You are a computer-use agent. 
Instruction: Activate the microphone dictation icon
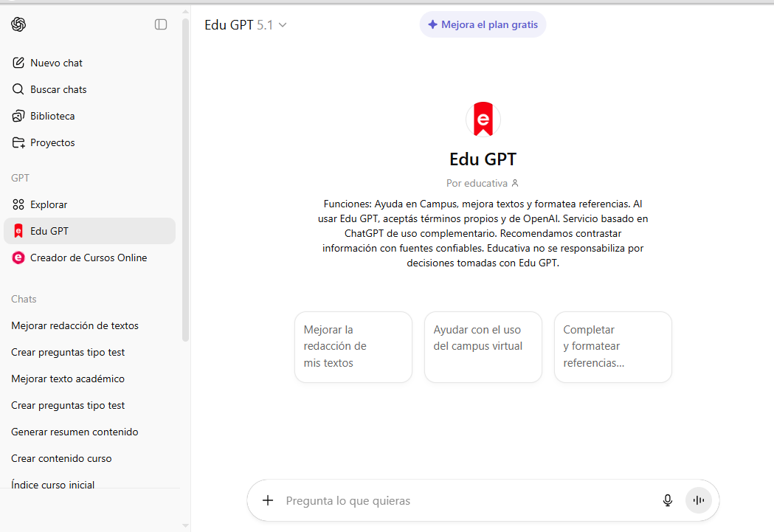[667, 500]
